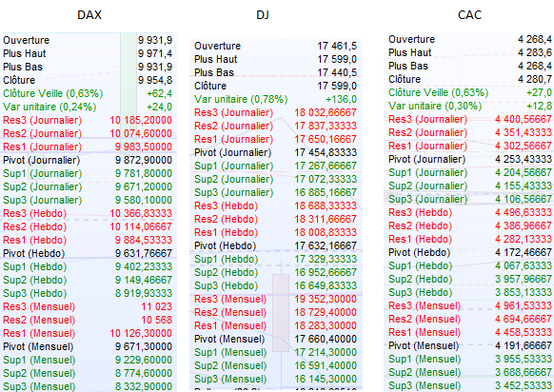
Task: Select the CAC column heading
Action: coord(469,15)
